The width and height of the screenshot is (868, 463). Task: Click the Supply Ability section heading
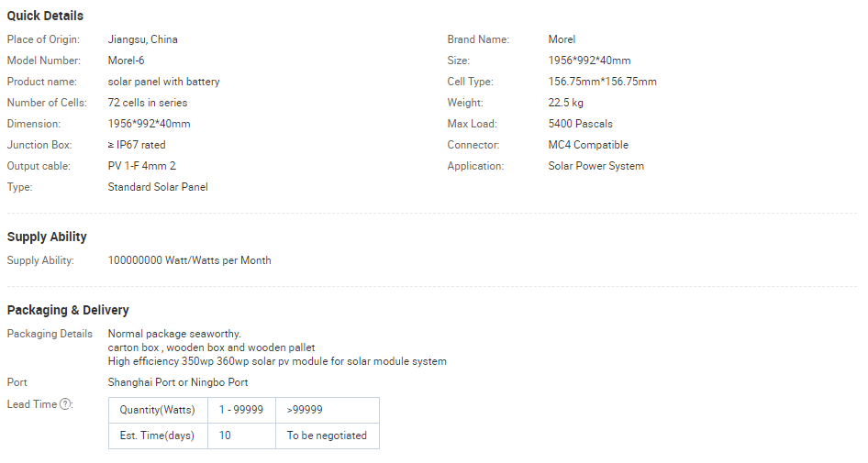tap(47, 237)
